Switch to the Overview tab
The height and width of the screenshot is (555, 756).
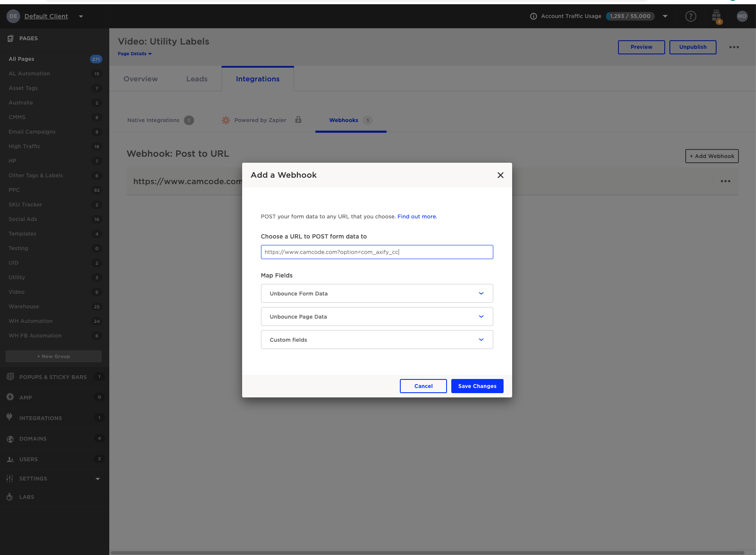(141, 79)
